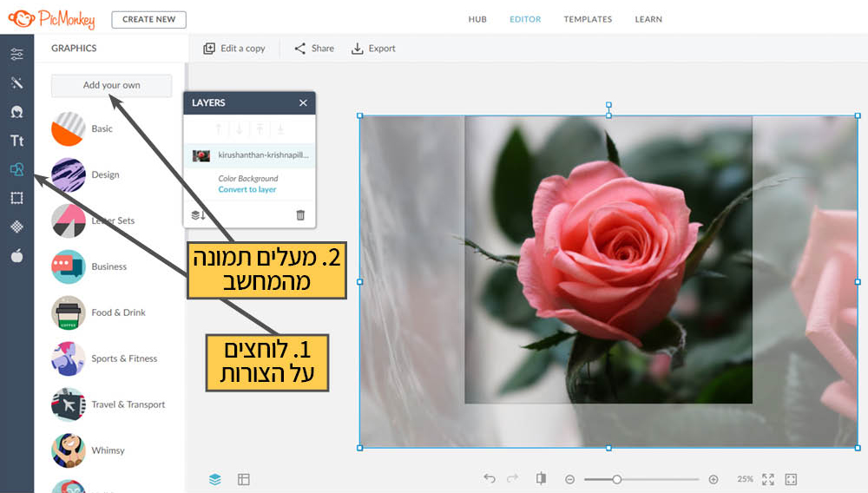Delete layer with the trash icon

click(x=300, y=215)
